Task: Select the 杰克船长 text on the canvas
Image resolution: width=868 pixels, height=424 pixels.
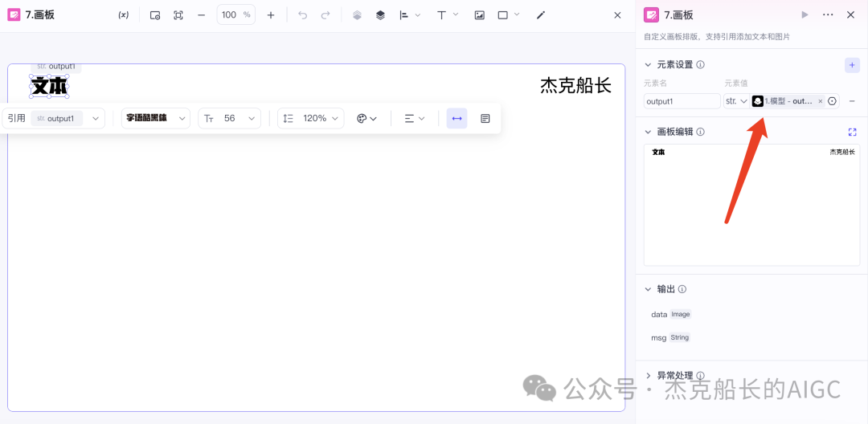Action: tap(575, 86)
